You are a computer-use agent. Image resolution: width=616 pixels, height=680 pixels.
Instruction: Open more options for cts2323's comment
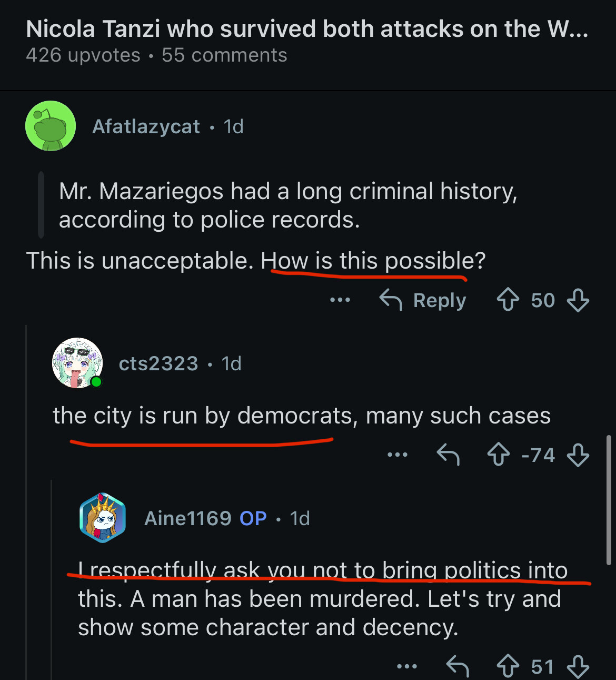397,455
